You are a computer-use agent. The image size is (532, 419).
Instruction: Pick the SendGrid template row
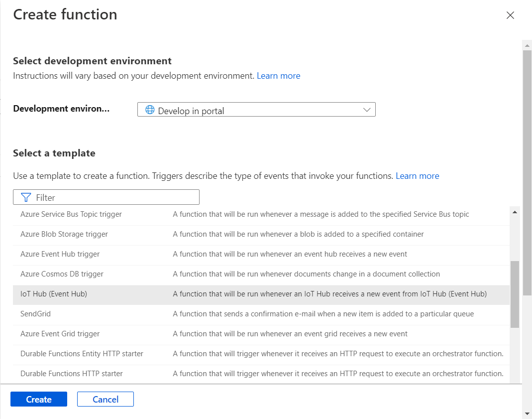pos(261,314)
